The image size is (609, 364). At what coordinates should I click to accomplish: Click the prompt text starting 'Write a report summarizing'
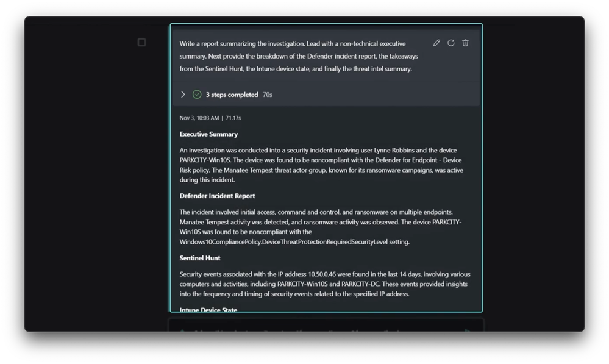pos(299,56)
